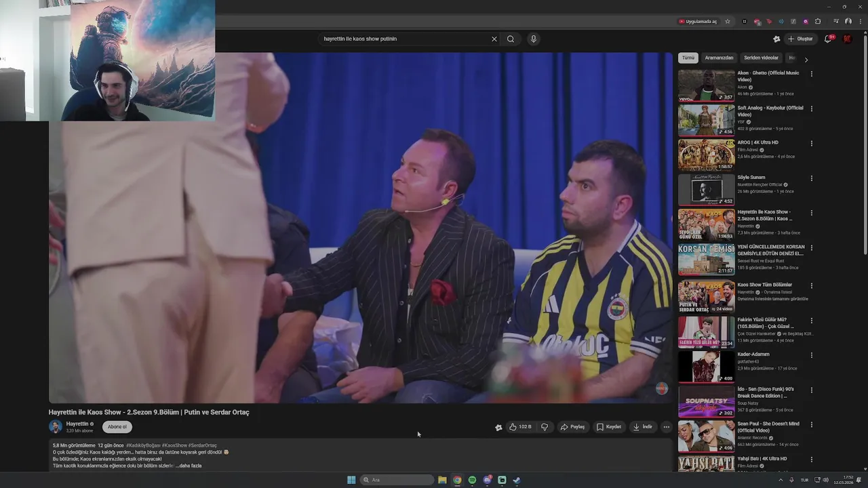Click the sparkle icon beside Oluştur
The width and height of the screenshot is (868, 488).
pyautogui.click(x=776, y=39)
